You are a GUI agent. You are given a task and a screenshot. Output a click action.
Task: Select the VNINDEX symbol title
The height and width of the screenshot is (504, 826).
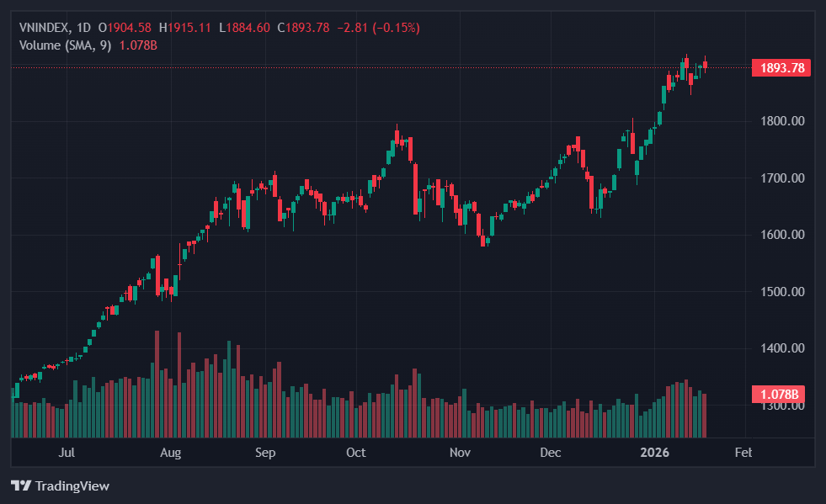[x=44, y=28]
